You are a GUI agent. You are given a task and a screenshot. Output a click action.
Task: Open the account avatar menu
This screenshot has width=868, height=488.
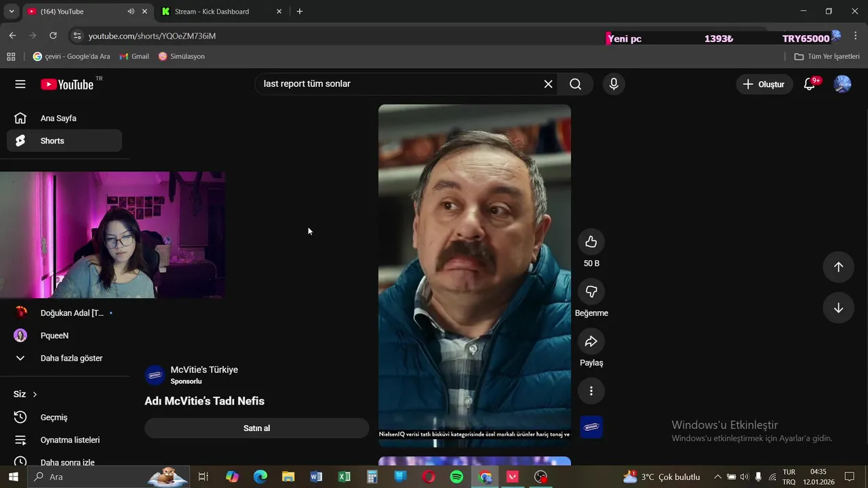842,84
